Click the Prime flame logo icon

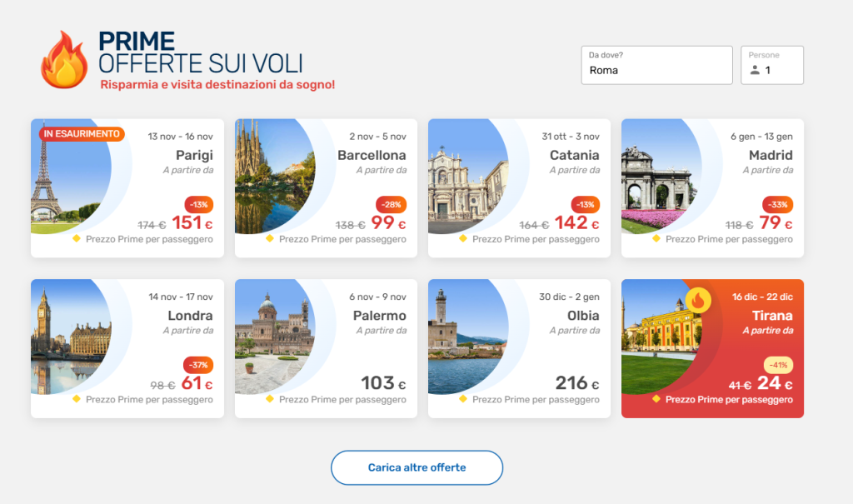(x=64, y=60)
